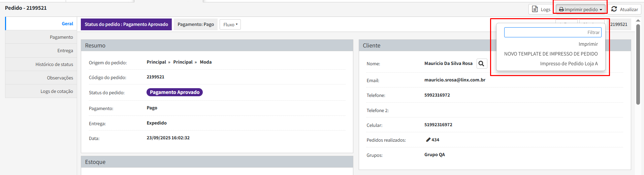Click the magnifier icon beside customer name
The width and height of the screenshot is (644, 175).
tap(482, 64)
